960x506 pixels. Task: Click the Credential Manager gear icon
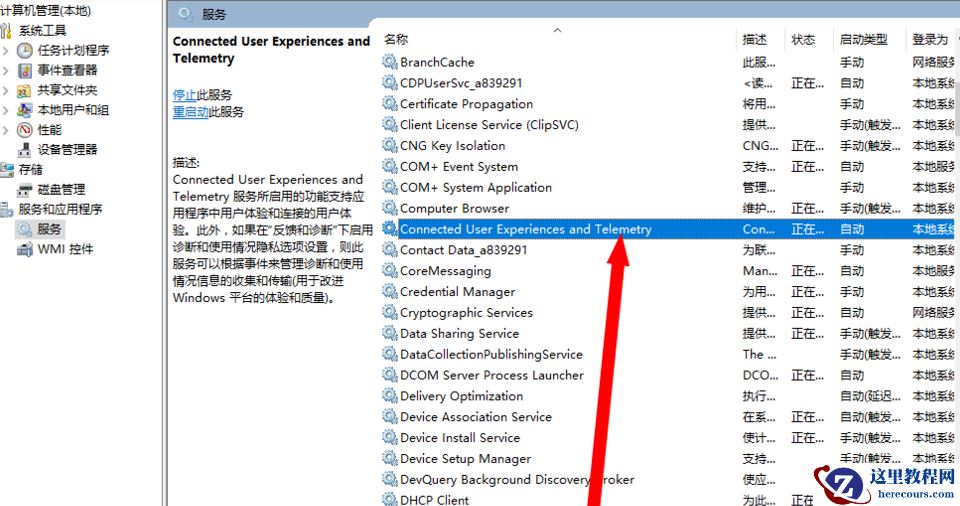point(390,291)
